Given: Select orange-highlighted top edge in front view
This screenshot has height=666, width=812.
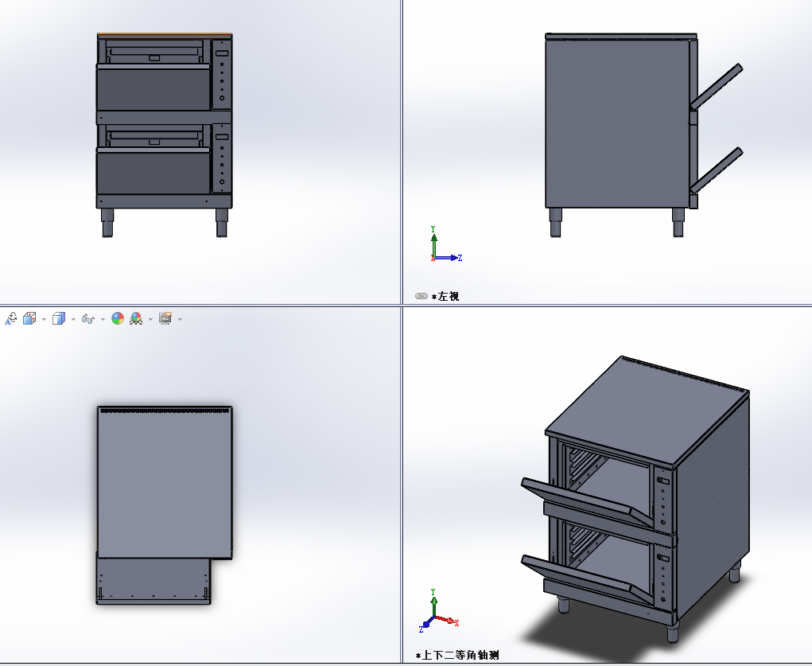Looking at the screenshot, I should point(165,35).
